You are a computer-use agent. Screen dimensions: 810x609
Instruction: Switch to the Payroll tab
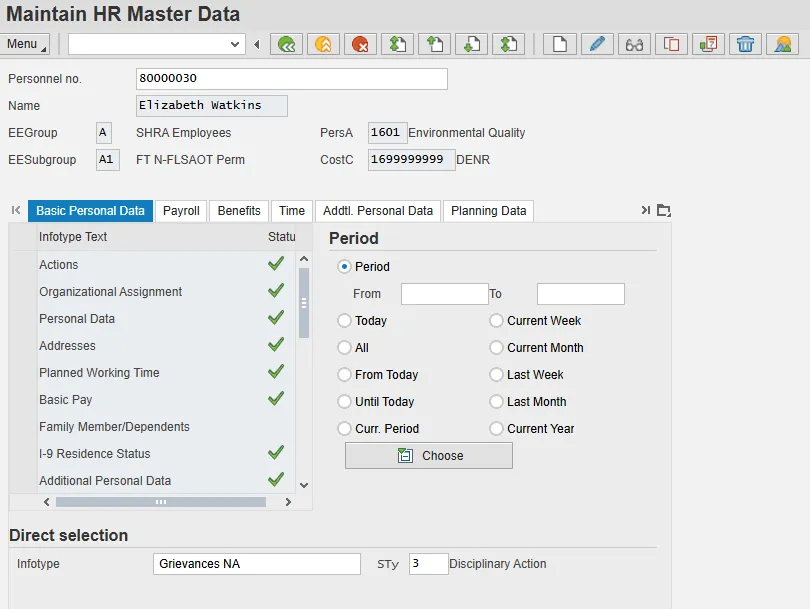(x=181, y=211)
